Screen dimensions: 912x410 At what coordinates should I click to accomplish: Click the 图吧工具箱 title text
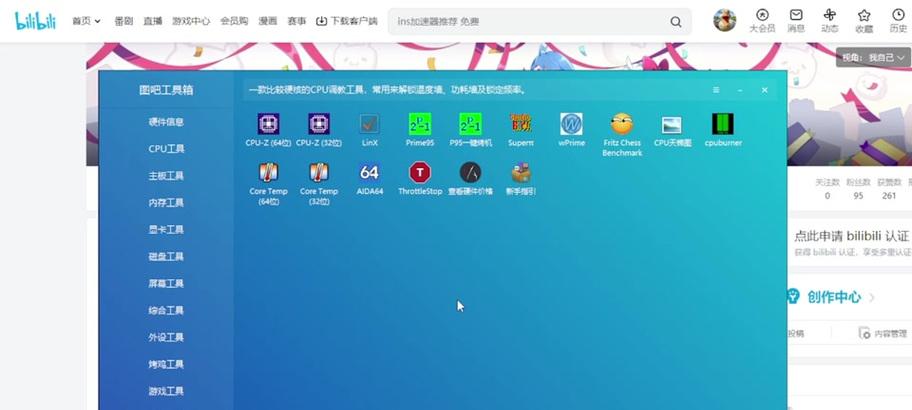click(x=166, y=90)
